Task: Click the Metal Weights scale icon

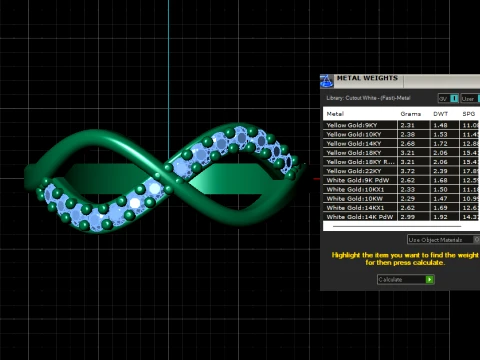Action: click(327, 81)
